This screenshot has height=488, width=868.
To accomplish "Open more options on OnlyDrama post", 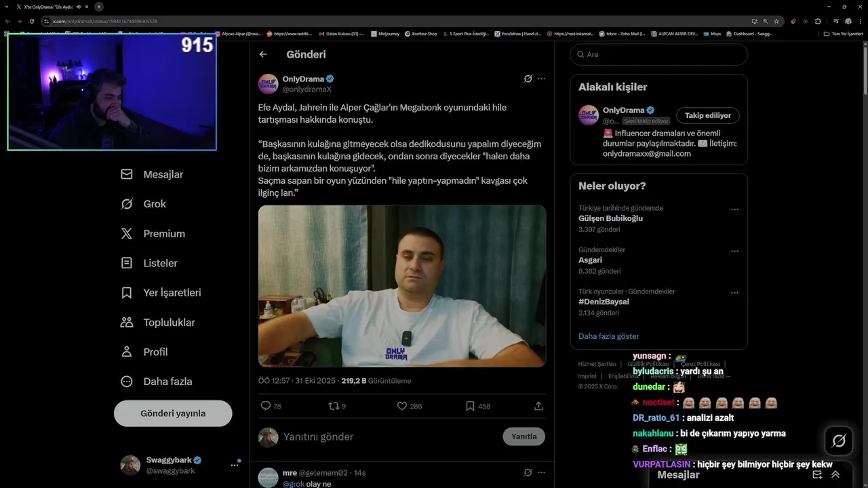I will pyautogui.click(x=541, y=79).
